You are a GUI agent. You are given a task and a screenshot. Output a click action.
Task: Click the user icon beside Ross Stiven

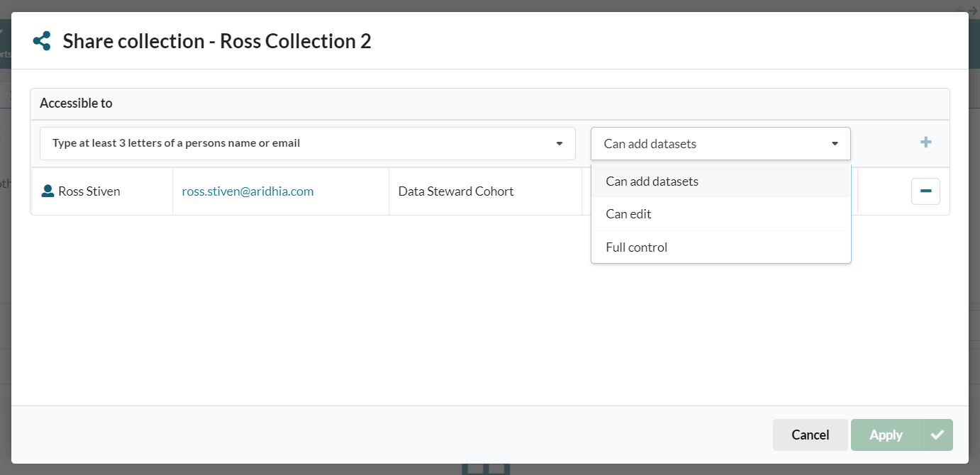(48, 191)
